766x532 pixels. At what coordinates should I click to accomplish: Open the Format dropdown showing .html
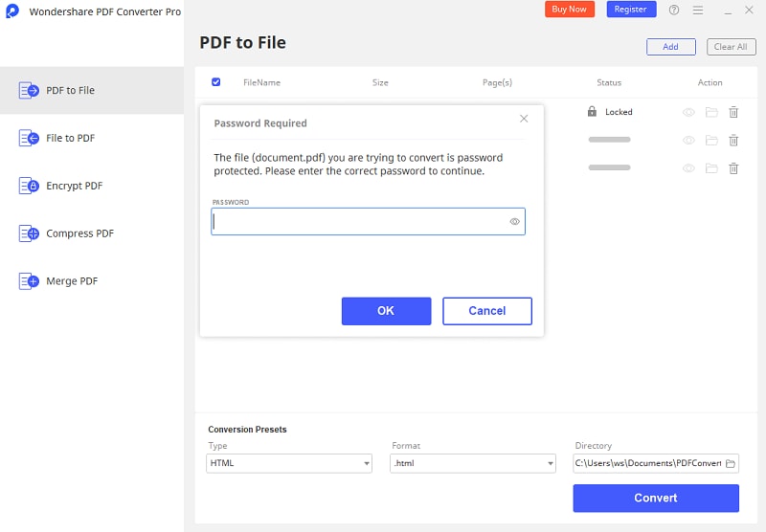(x=473, y=463)
